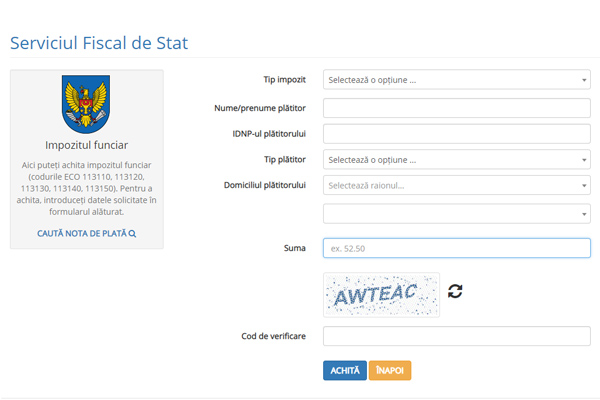Click the AWTEAC captcha image
This screenshot has height=400, width=600.
click(382, 295)
